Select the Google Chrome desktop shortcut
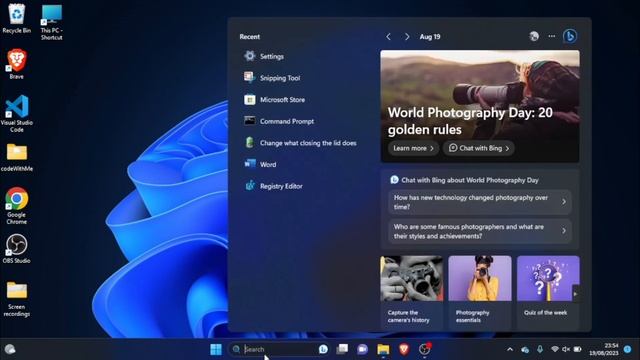 point(17,206)
